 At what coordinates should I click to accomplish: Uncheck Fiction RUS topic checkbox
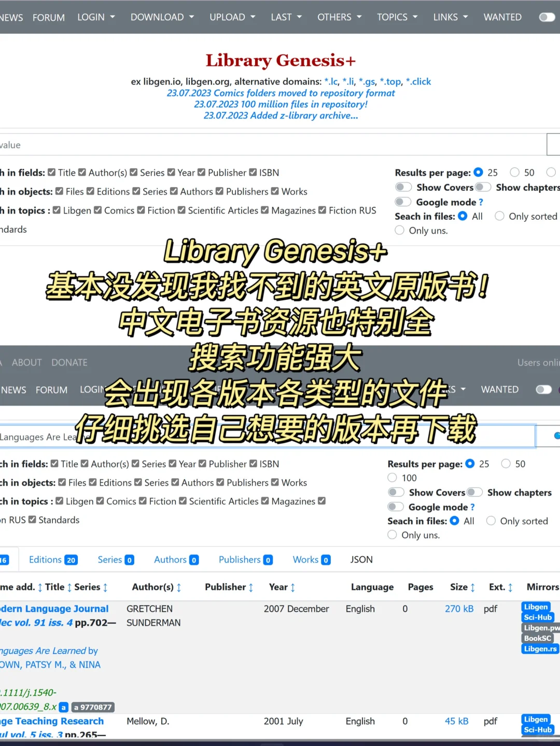323,210
